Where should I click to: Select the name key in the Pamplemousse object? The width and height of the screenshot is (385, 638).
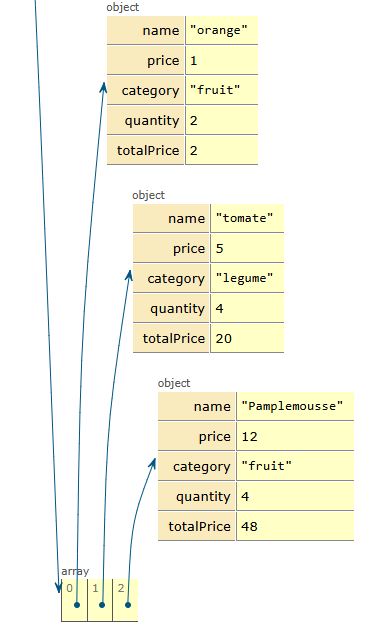(197, 406)
